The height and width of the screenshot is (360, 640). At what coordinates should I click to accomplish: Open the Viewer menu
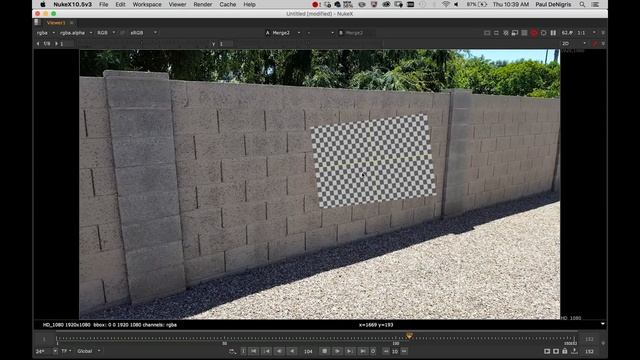(177, 4)
